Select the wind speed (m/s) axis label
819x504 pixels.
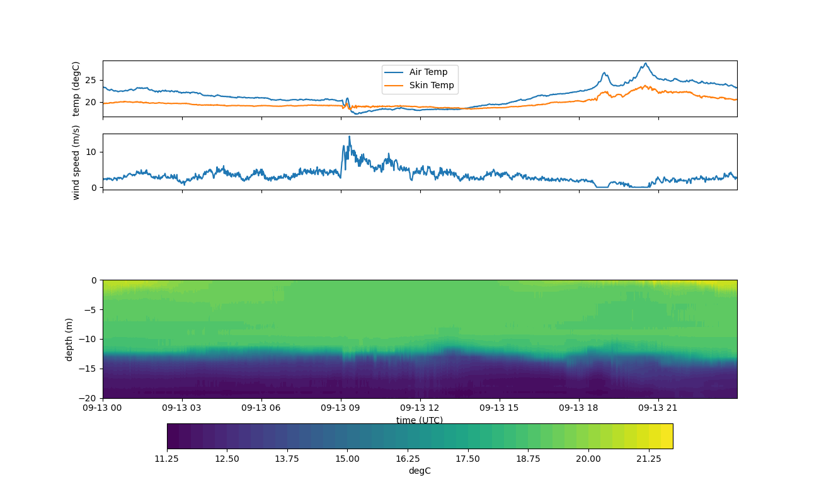(x=76, y=162)
